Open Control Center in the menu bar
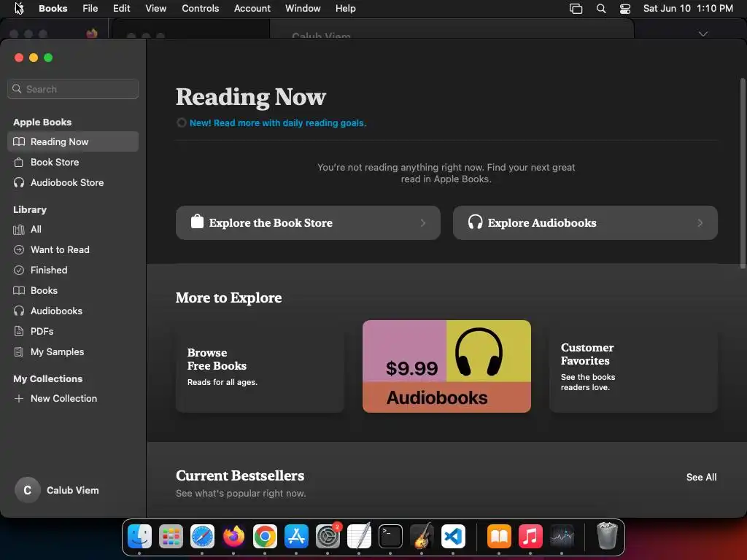Viewport: 747px width, 560px height. [625, 9]
